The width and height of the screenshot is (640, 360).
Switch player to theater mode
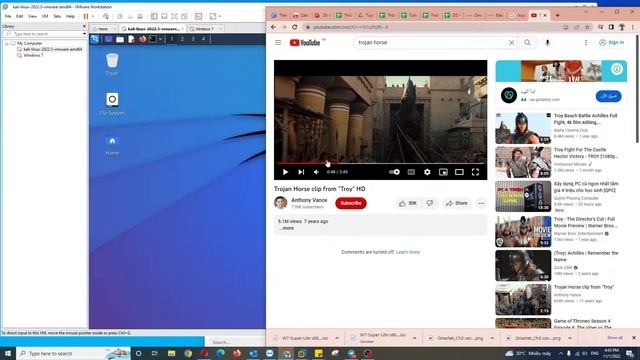coord(459,172)
